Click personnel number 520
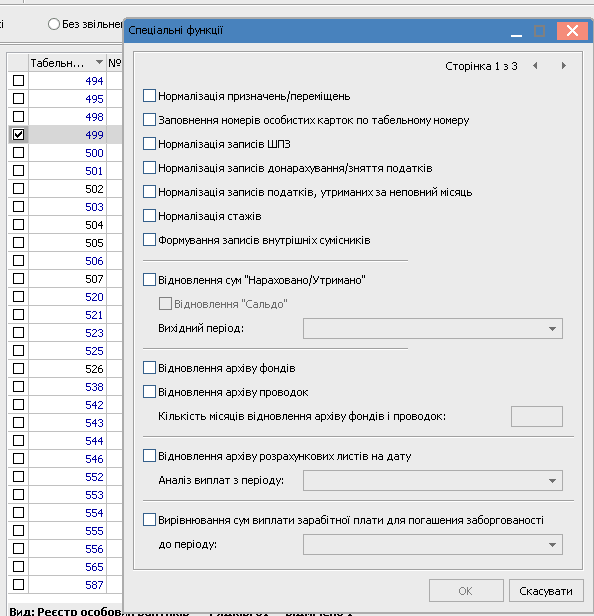This screenshot has width=594, height=616. [x=94, y=297]
